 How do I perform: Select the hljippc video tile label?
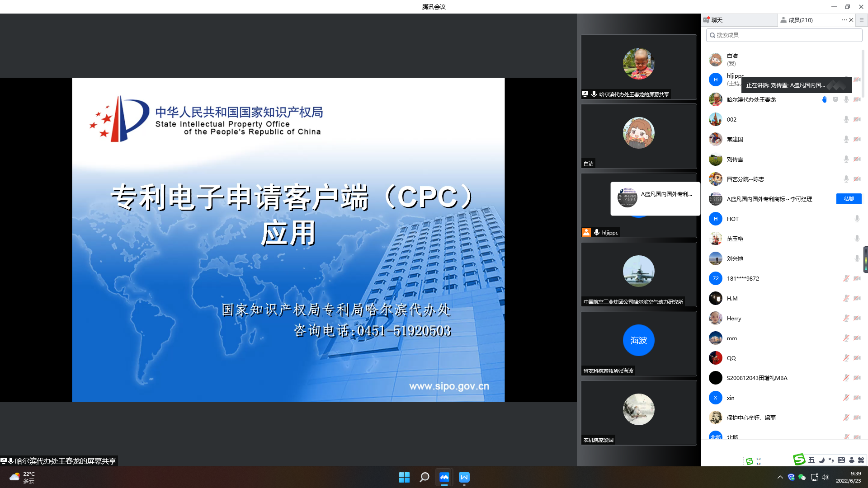pyautogui.click(x=610, y=233)
